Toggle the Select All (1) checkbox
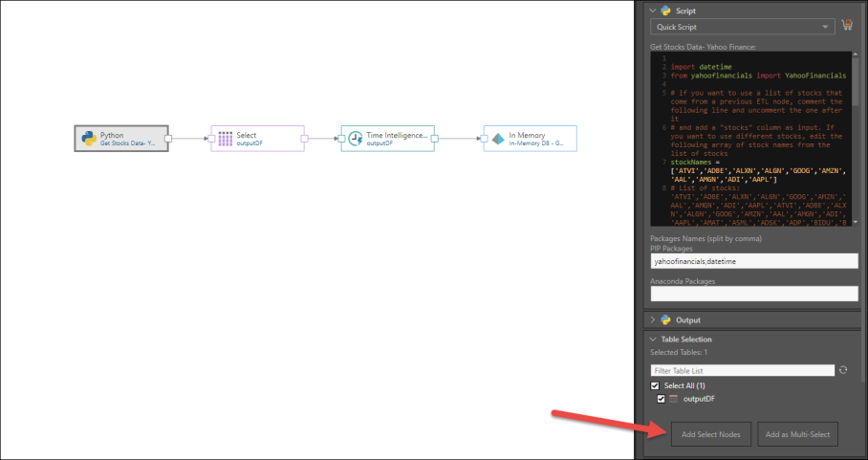Viewport: 868px width, 460px height. [x=655, y=385]
